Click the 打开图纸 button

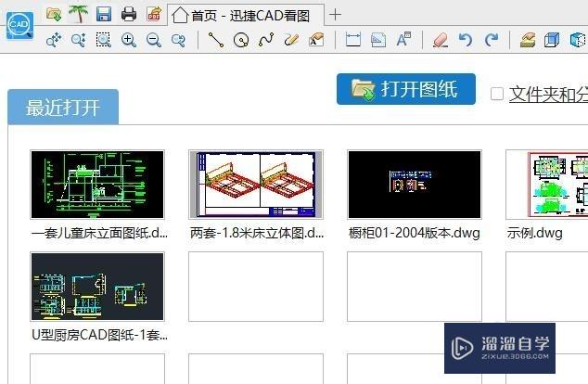point(406,89)
